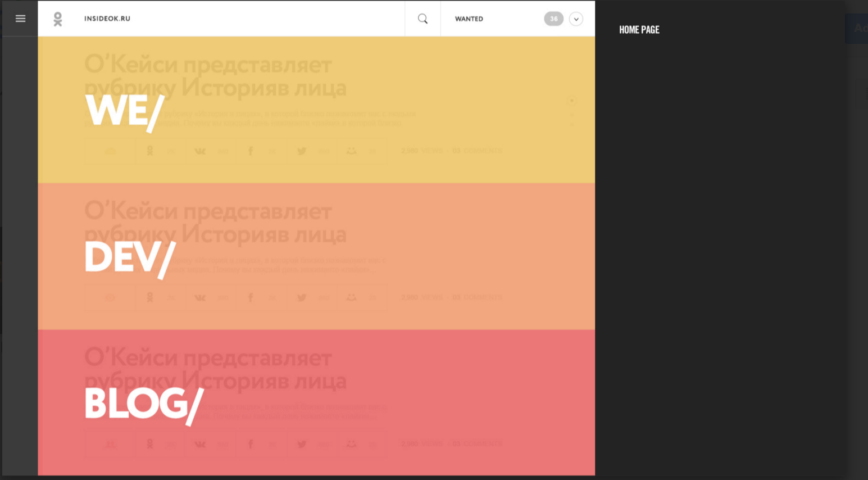Viewport: 868px width, 480px height.
Task: Click the INSIDEOK.RU site title
Action: click(x=107, y=19)
